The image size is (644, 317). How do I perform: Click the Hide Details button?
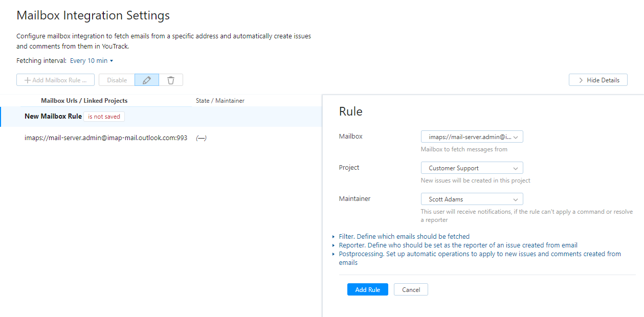click(598, 80)
